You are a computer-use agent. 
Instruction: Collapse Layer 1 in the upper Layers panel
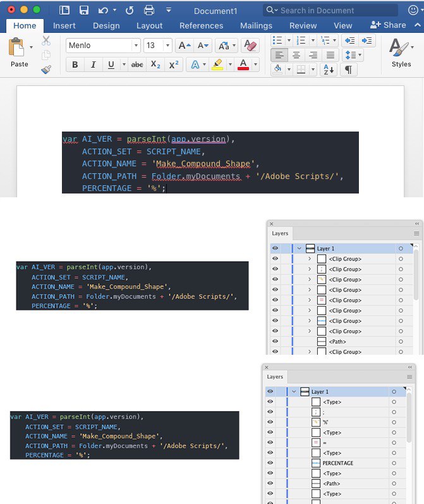point(299,249)
